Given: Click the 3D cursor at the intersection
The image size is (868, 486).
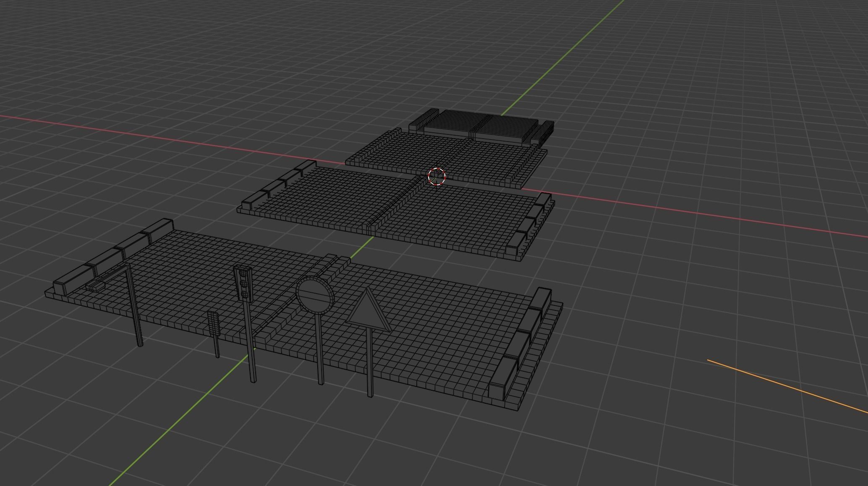Looking at the screenshot, I should tap(437, 176).
